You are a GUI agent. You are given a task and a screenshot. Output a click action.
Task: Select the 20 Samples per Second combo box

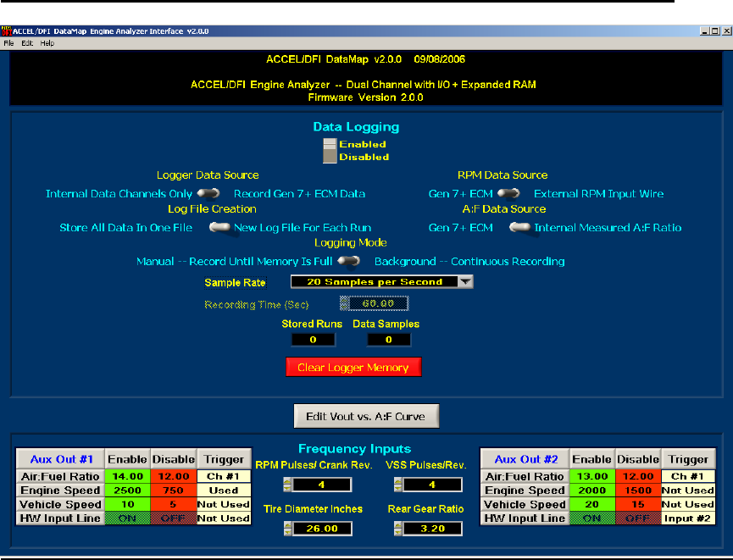tap(381, 282)
